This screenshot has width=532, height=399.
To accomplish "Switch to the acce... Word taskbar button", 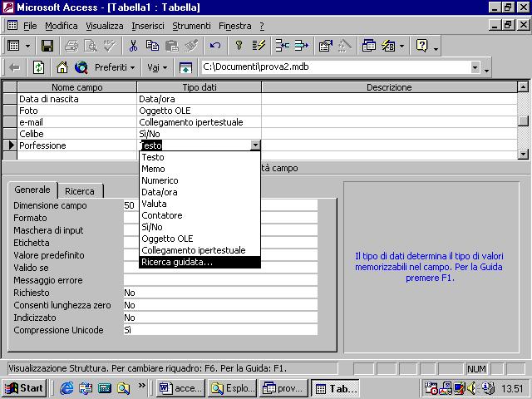I will [x=180, y=388].
